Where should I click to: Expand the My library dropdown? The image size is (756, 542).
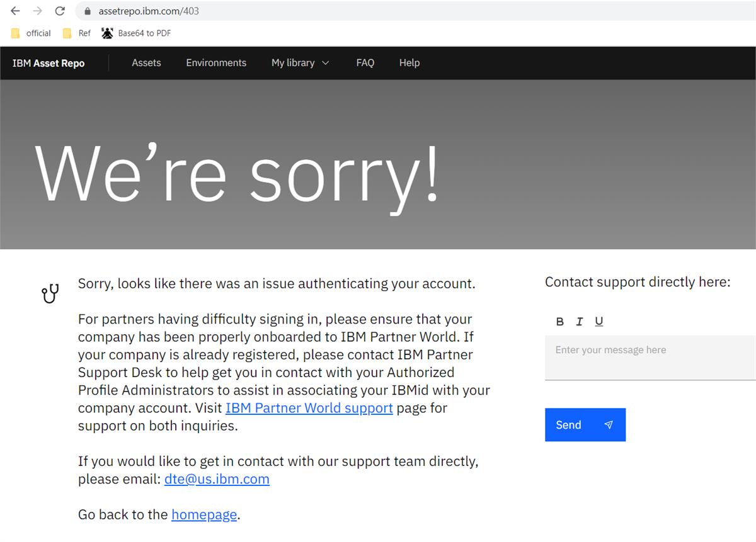[x=301, y=63]
